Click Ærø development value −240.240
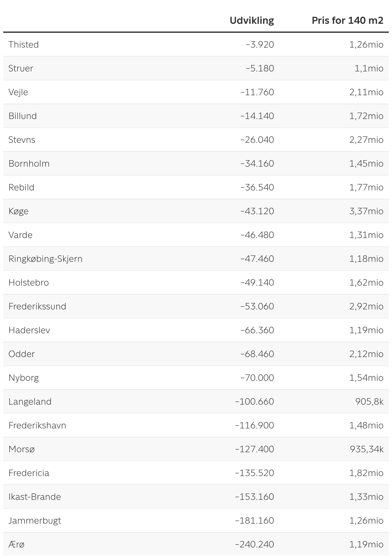The image size is (392, 559). [x=254, y=544]
